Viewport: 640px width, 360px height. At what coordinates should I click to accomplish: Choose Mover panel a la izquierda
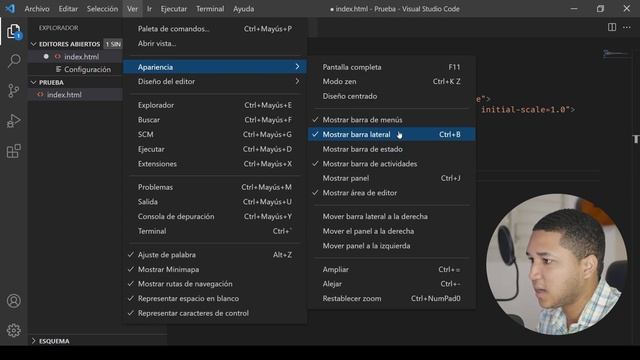(391, 246)
